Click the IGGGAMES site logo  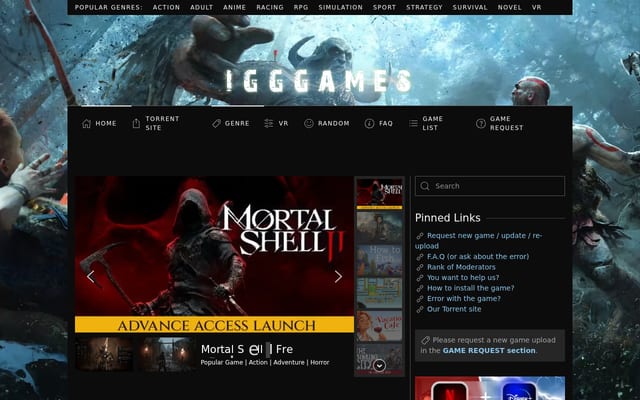click(x=318, y=81)
